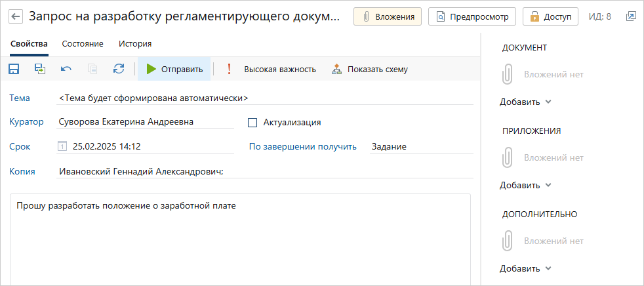
Task: Click the copy icon in toolbar
Action: pyautogui.click(x=92, y=69)
